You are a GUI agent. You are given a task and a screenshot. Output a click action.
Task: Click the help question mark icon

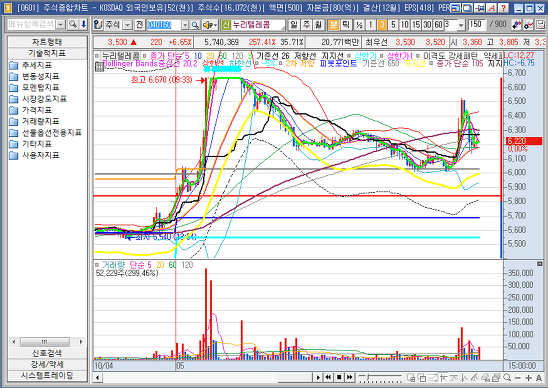pos(504,7)
